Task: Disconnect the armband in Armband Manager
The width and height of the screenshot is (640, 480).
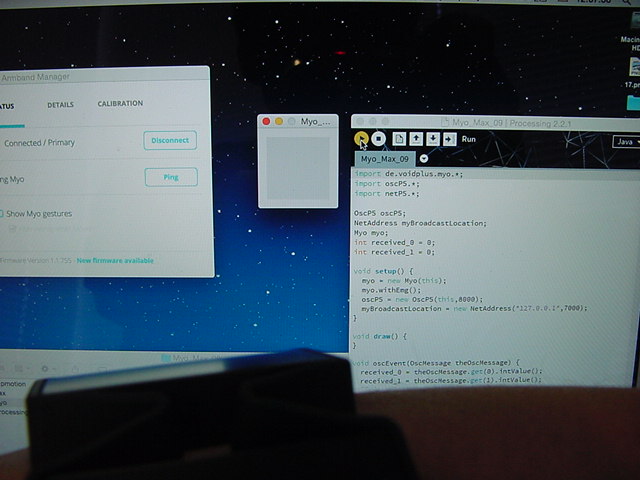Action: [170, 140]
